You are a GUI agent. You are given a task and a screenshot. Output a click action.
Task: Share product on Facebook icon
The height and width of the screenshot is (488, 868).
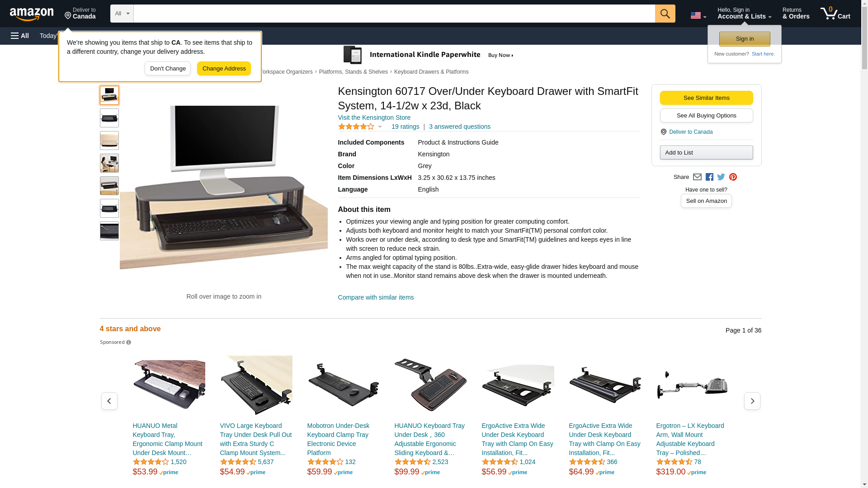pos(709,177)
